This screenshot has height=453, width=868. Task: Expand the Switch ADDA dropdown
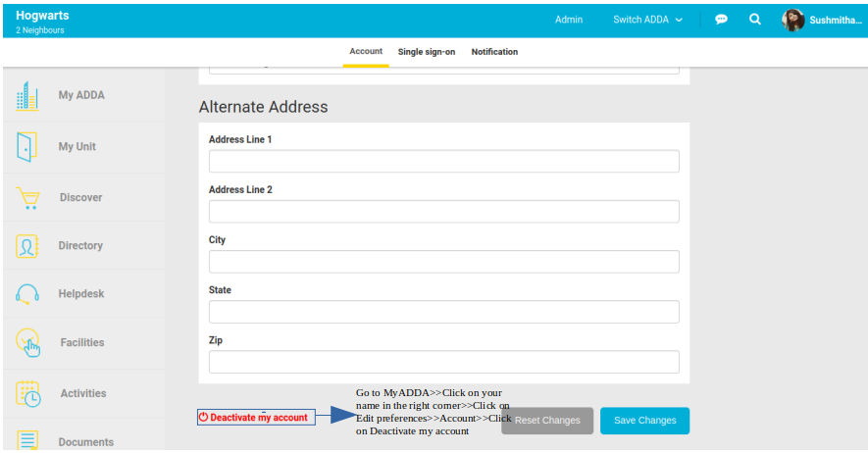coord(647,20)
